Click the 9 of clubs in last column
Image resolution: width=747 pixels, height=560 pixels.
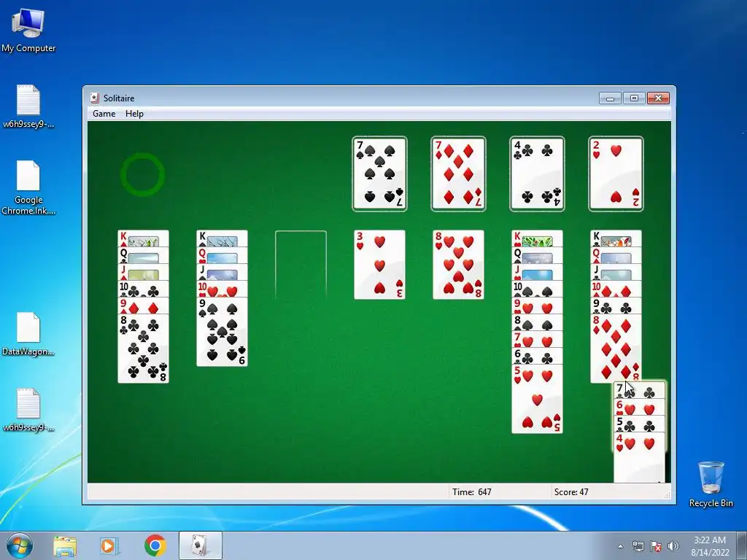(x=616, y=306)
